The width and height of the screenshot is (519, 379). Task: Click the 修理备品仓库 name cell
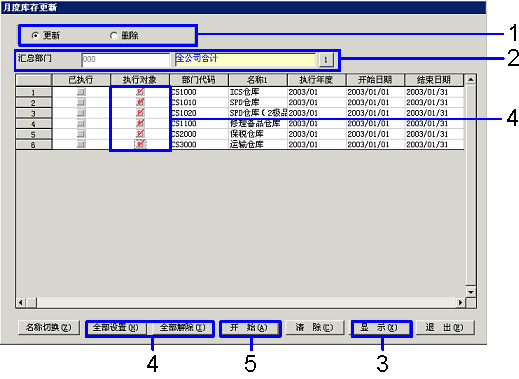point(258,123)
